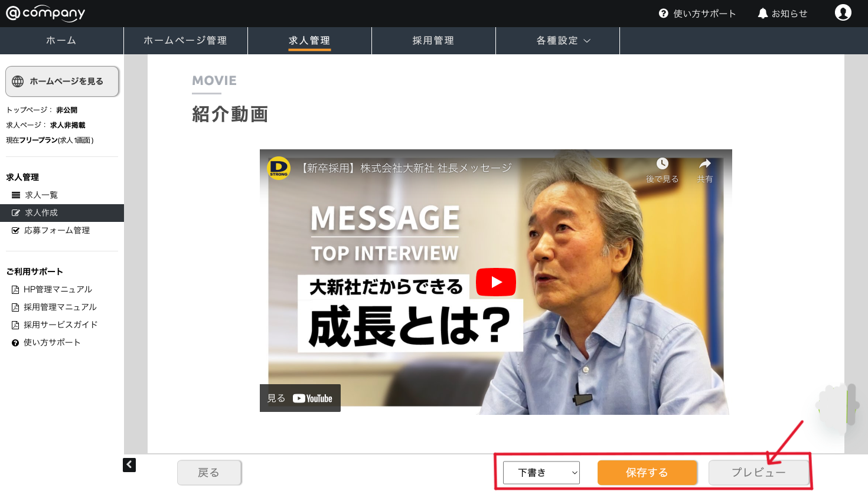
Task: Click the help icon beside sidebar 使い方サポート
Action: click(15, 343)
